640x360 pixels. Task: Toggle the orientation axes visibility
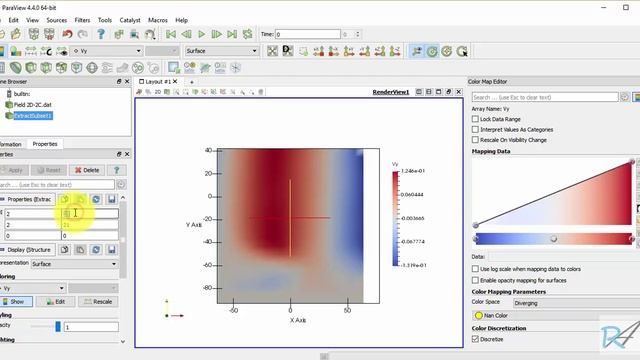417,51
